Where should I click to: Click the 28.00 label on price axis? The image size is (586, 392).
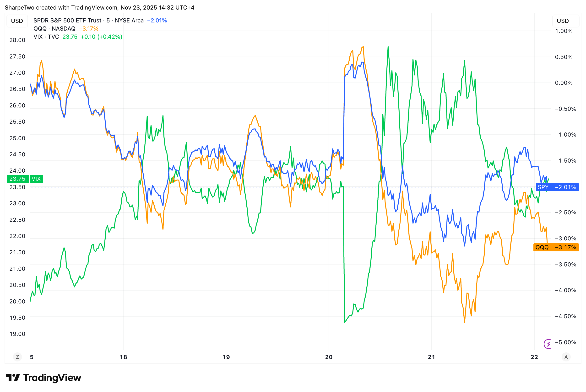tap(17, 40)
